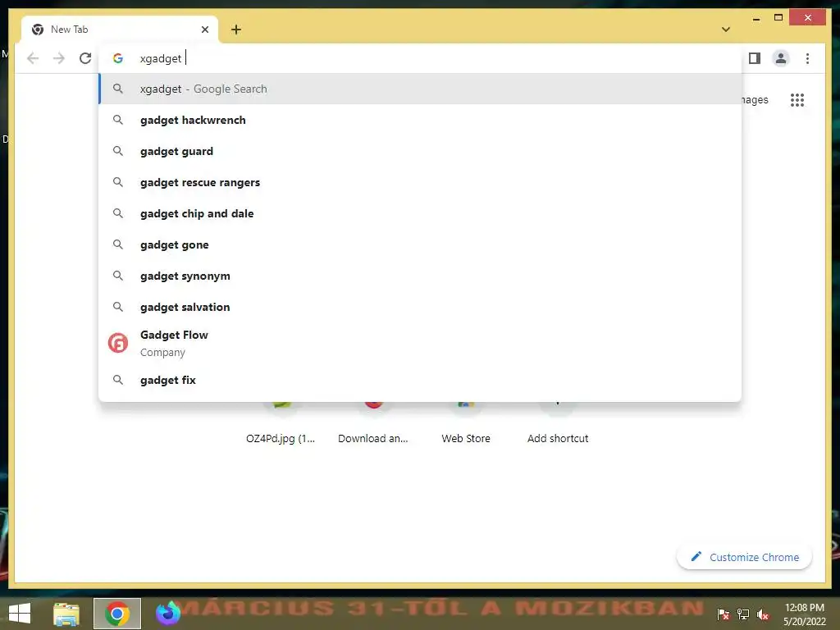This screenshot has width=840, height=630.
Task: Minimize the Chrome window
Action: tap(756, 18)
